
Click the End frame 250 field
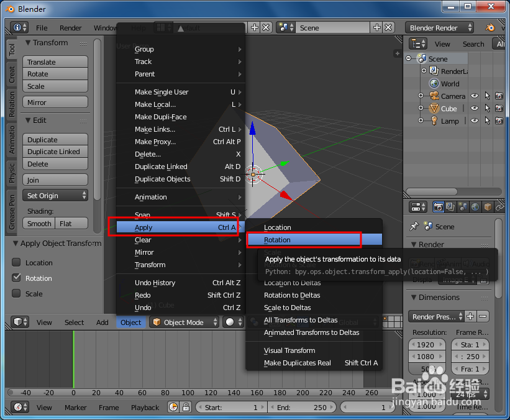coord(301,408)
